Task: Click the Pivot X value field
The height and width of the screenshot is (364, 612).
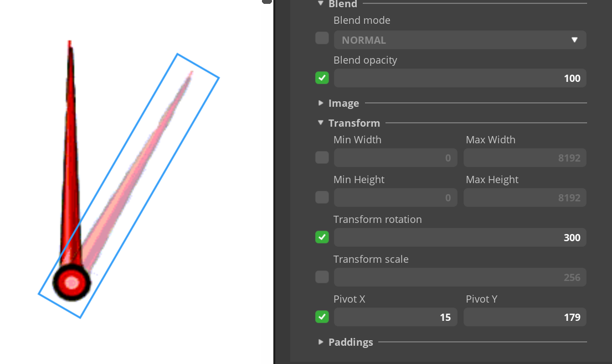Action: pos(395,317)
